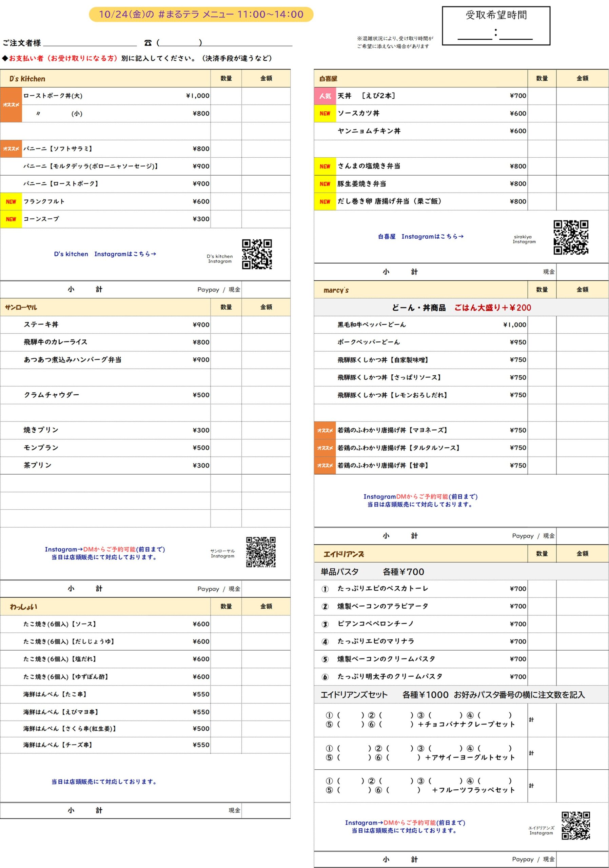The width and height of the screenshot is (609, 868).
Task: Click the telephone icon near the orderer name
Action: 148,43
